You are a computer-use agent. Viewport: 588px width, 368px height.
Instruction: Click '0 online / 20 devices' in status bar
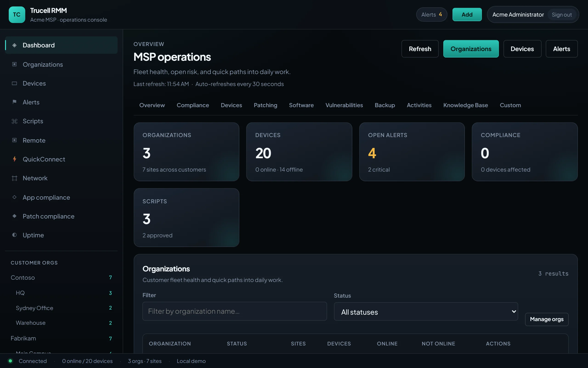(87, 361)
